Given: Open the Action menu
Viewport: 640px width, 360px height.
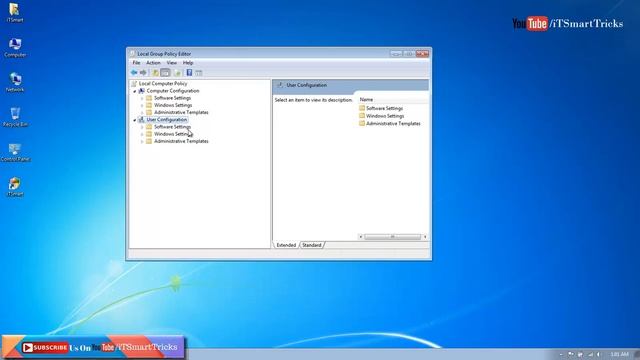Looking at the screenshot, I should [153, 63].
